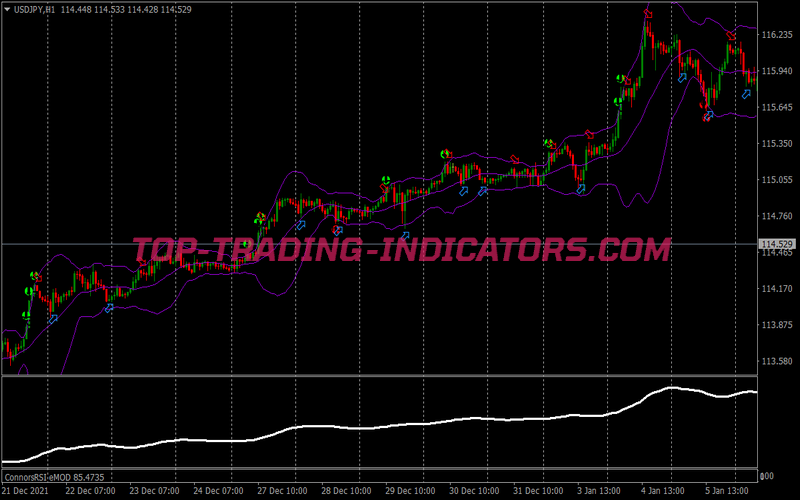Image resolution: width=800 pixels, height=500 pixels.
Task: Click the 115.645 price axis label
Action: [777, 107]
